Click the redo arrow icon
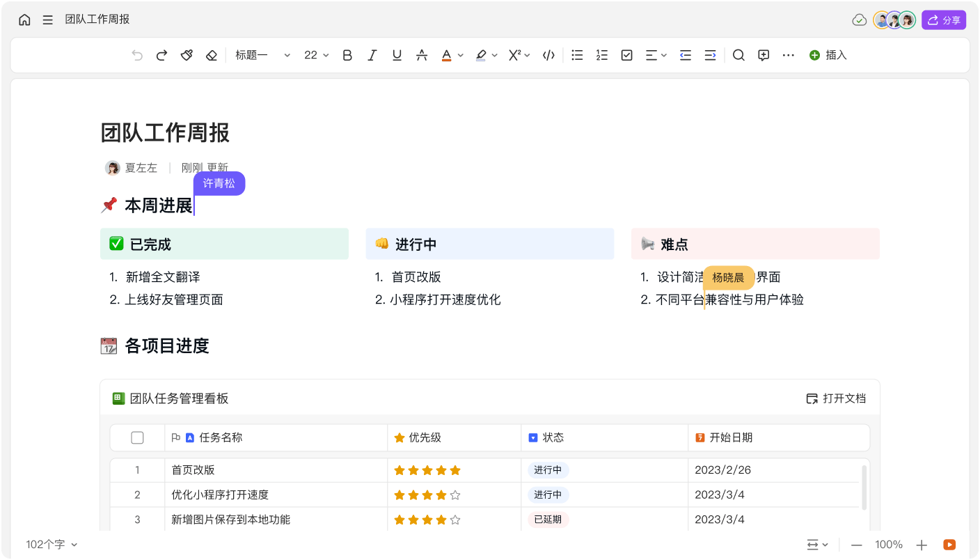The image size is (980, 560). (161, 55)
